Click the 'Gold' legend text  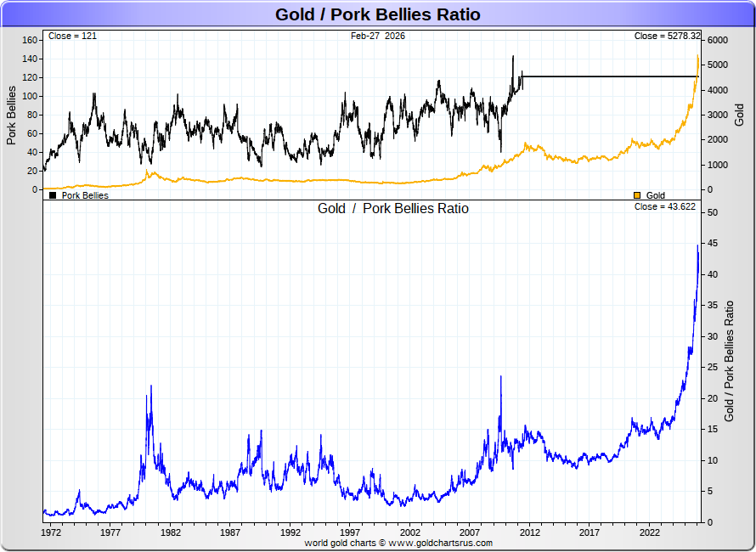click(655, 195)
